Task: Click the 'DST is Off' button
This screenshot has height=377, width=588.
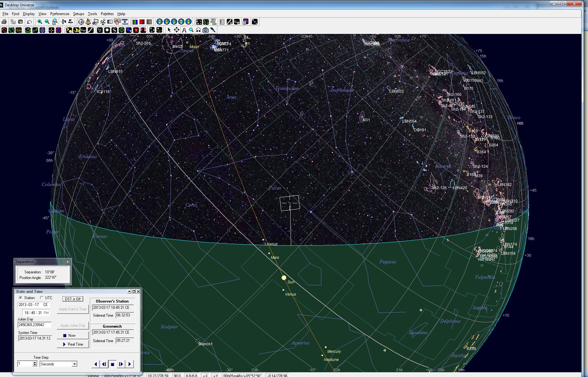Action: pyautogui.click(x=73, y=299)
